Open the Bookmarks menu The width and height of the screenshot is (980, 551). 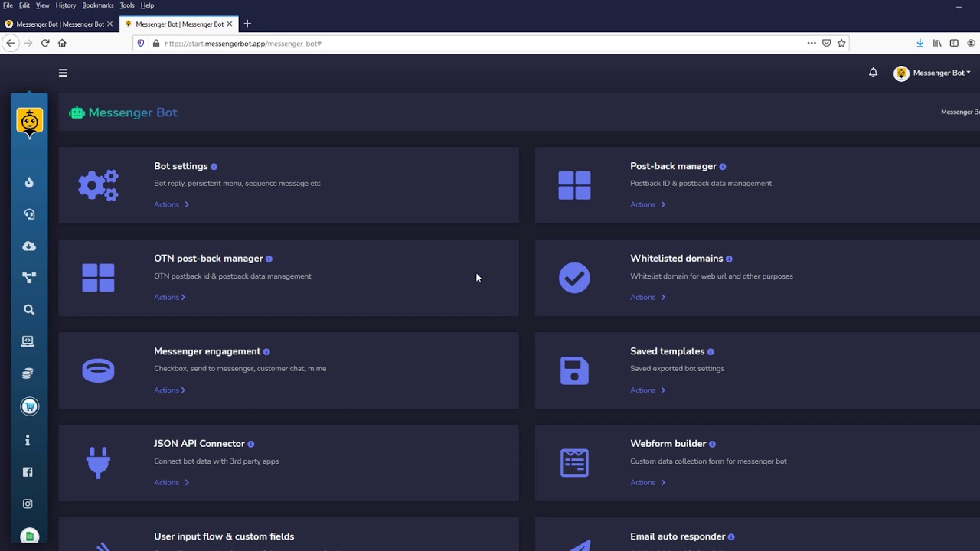[98, 5]
